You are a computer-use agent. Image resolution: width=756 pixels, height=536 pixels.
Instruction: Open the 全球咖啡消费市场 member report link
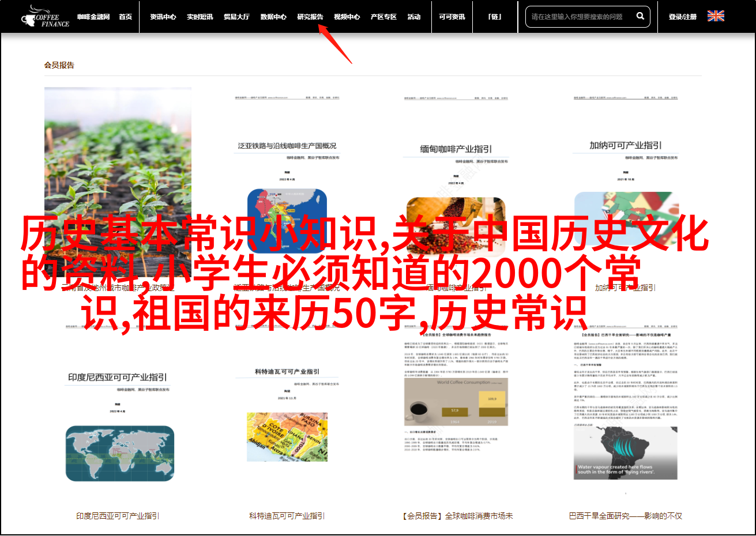pos(457,516)
